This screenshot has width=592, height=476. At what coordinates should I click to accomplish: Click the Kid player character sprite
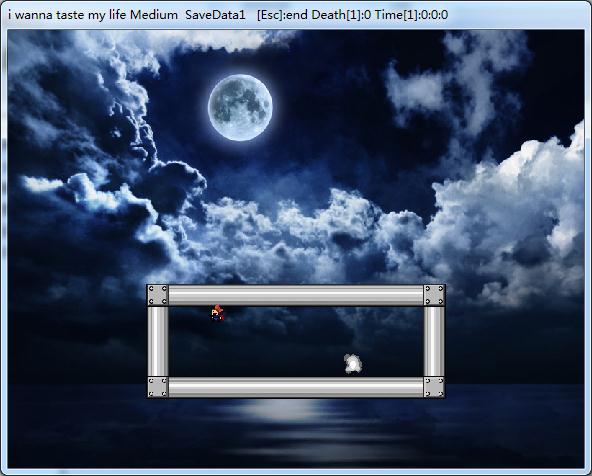217,313
